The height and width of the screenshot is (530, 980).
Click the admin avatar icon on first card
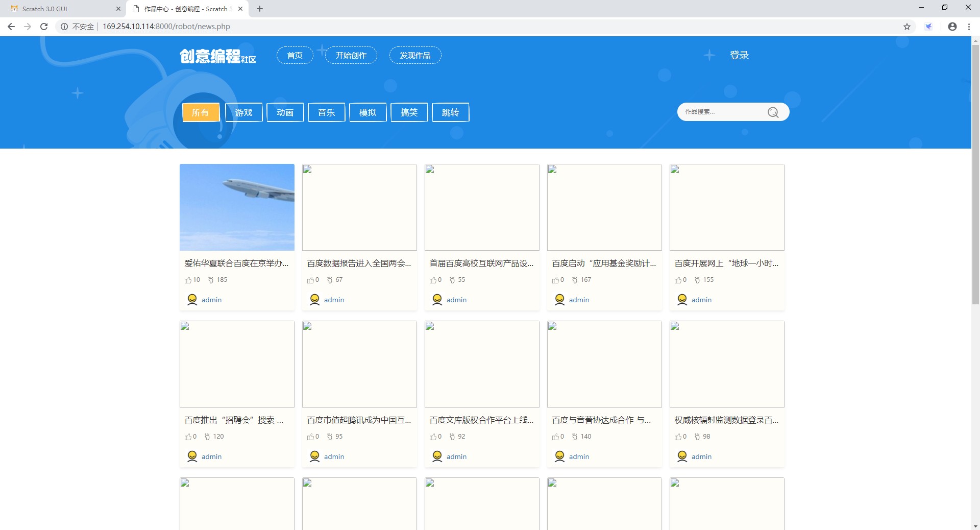(x=192, y=300)
